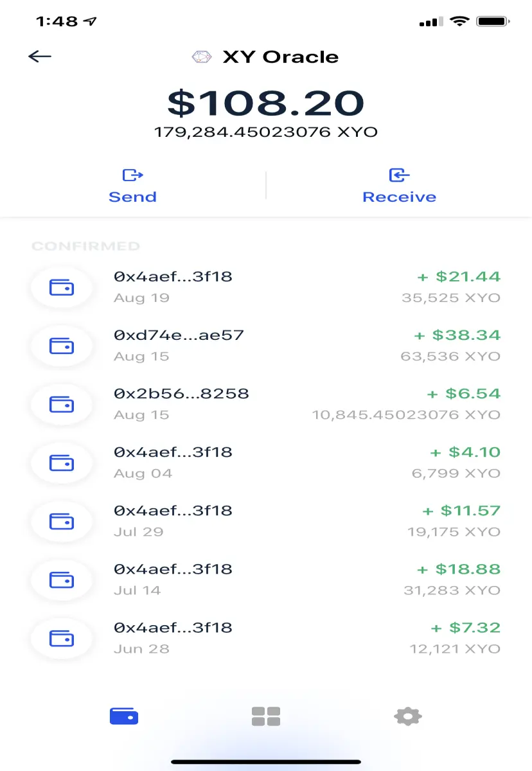This screenshot has height=771, width=532.
Task: Tap the XY Oracle token logo
Action: (x=202, y=57)
